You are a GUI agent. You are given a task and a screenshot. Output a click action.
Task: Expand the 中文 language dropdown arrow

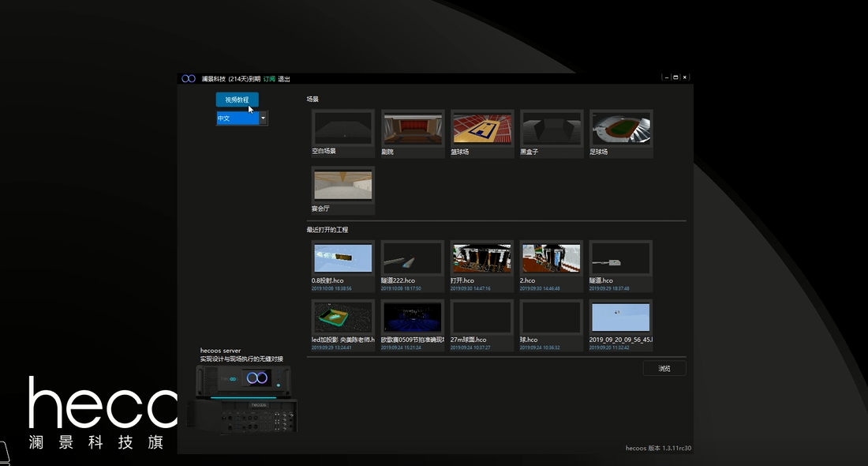263,118
